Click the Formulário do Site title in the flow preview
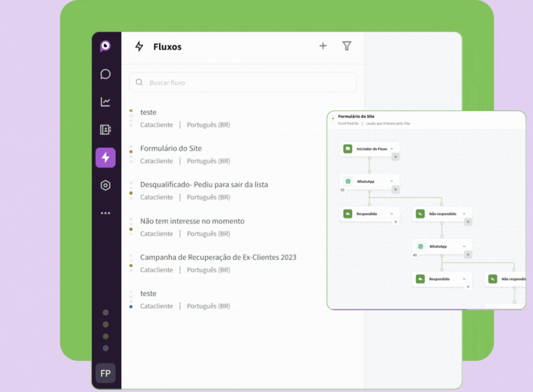This screenshot has height=392, width=533. click(356, 116)
